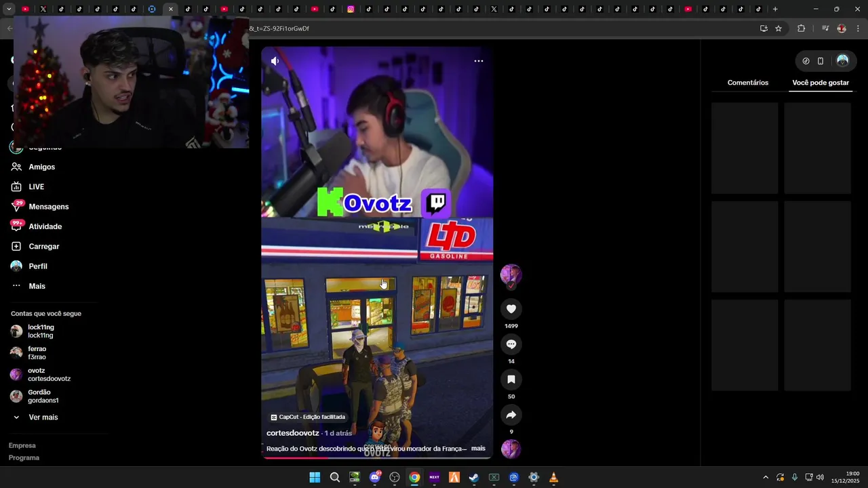Open Perfil from the sidebar
868x488 pixels.
[38, 266]
